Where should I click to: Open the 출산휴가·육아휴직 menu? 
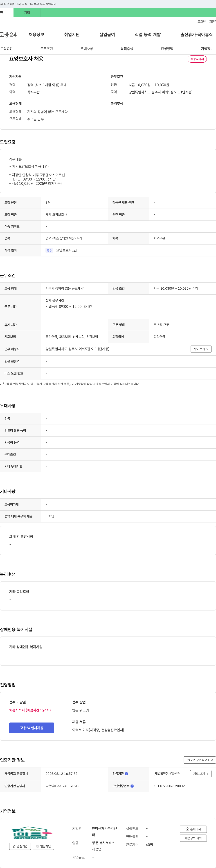[x=196, y=34]
